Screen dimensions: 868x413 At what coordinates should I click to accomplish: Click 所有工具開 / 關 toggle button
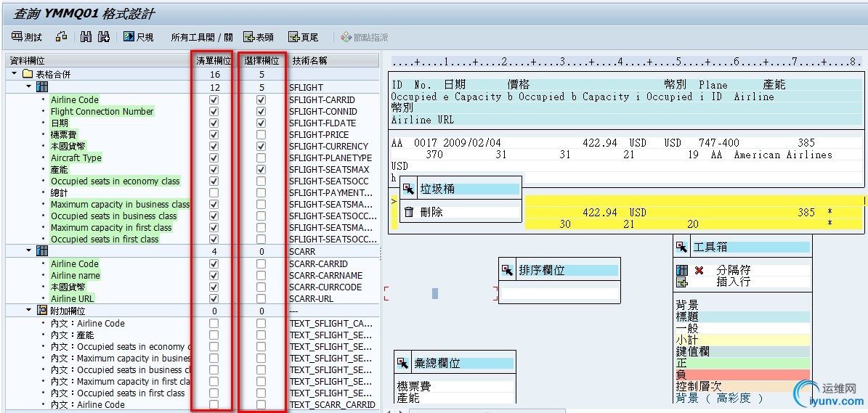201,38
